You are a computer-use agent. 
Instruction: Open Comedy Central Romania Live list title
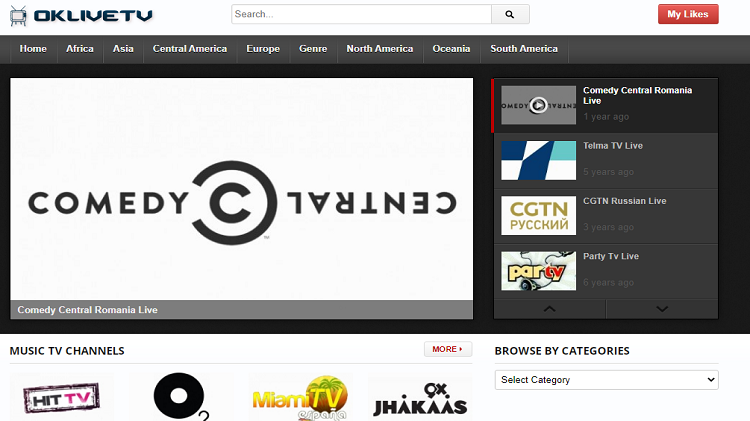(637, 96)
